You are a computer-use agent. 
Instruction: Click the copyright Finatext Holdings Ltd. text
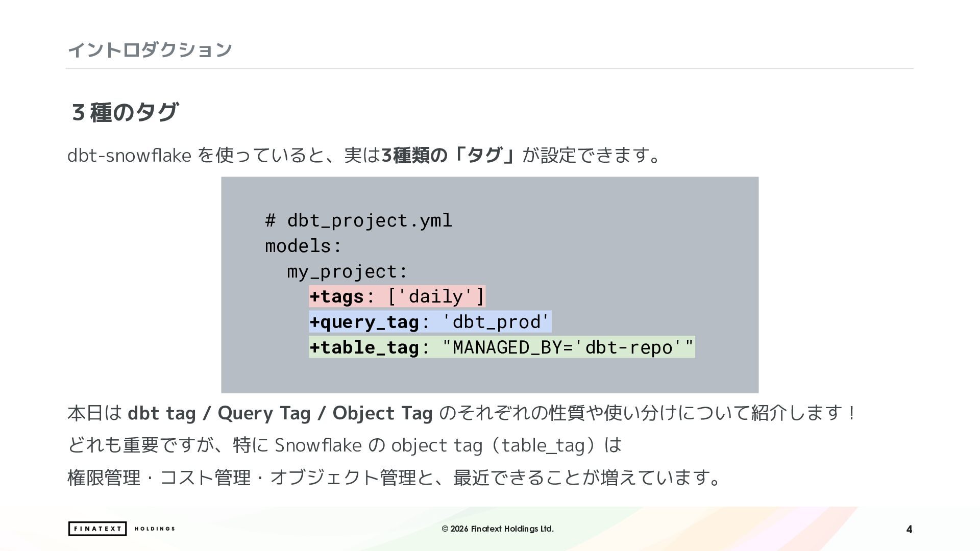coord(498,529)
